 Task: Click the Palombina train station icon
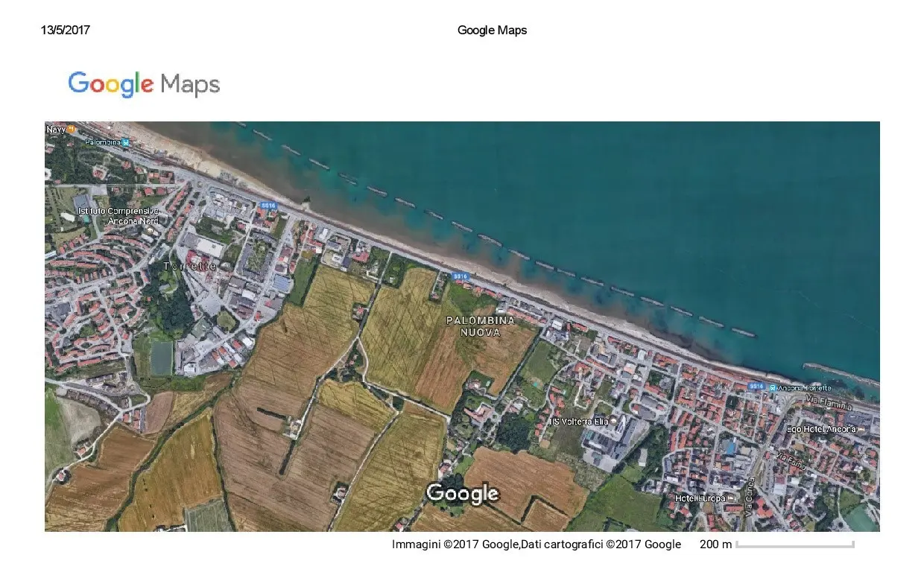(127, 142)
